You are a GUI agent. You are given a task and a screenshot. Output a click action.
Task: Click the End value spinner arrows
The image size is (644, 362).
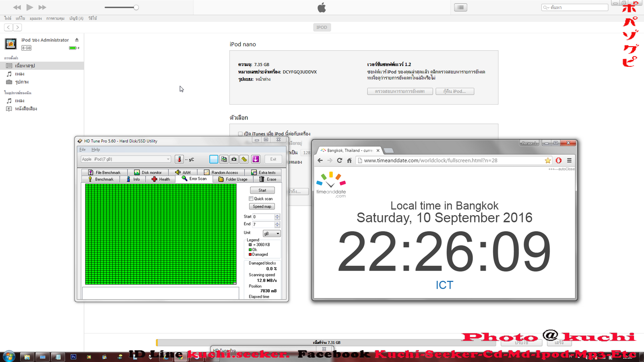click(x=277, y=224)
